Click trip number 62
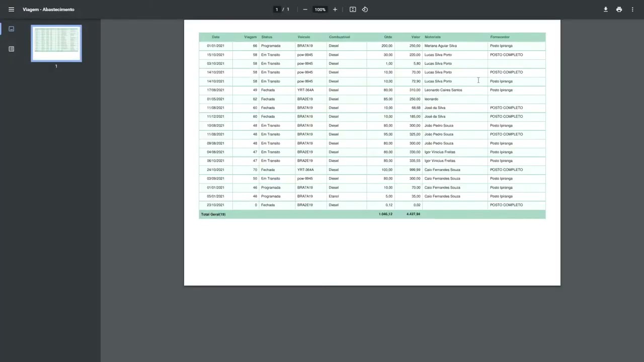Image resolution: width=644 pixels, height=362 pixels. (255, 99)
